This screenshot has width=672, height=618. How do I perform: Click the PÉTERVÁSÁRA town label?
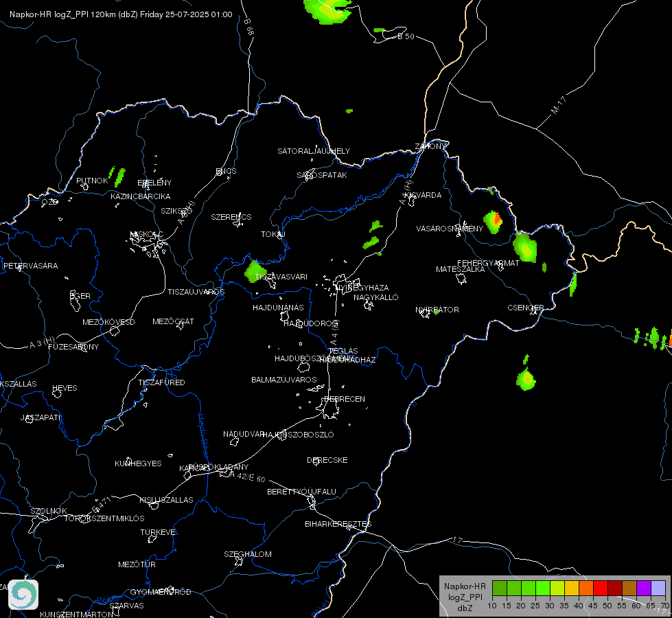click(30, 266)
